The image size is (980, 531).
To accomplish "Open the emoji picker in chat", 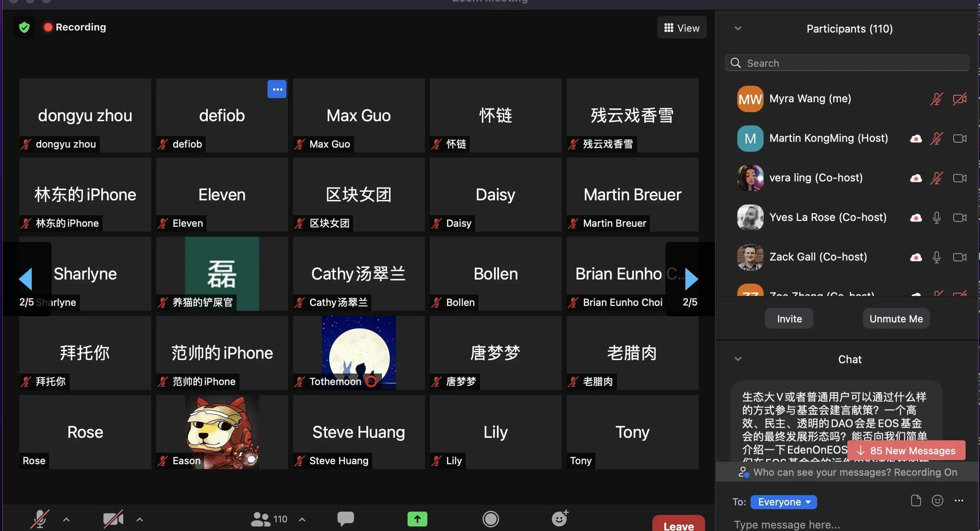I will pyautogui.click(x=937, y=500).
